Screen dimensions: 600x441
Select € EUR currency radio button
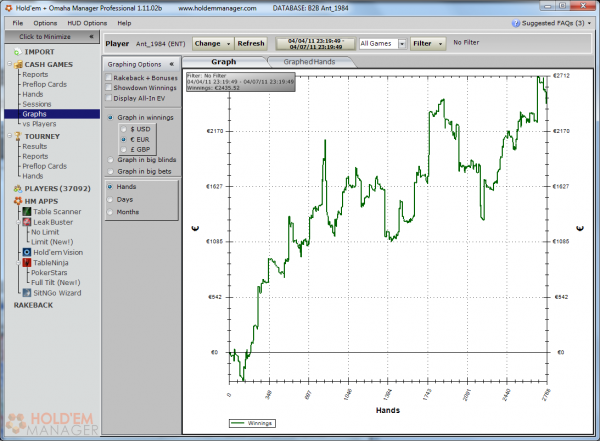point(124,139)
